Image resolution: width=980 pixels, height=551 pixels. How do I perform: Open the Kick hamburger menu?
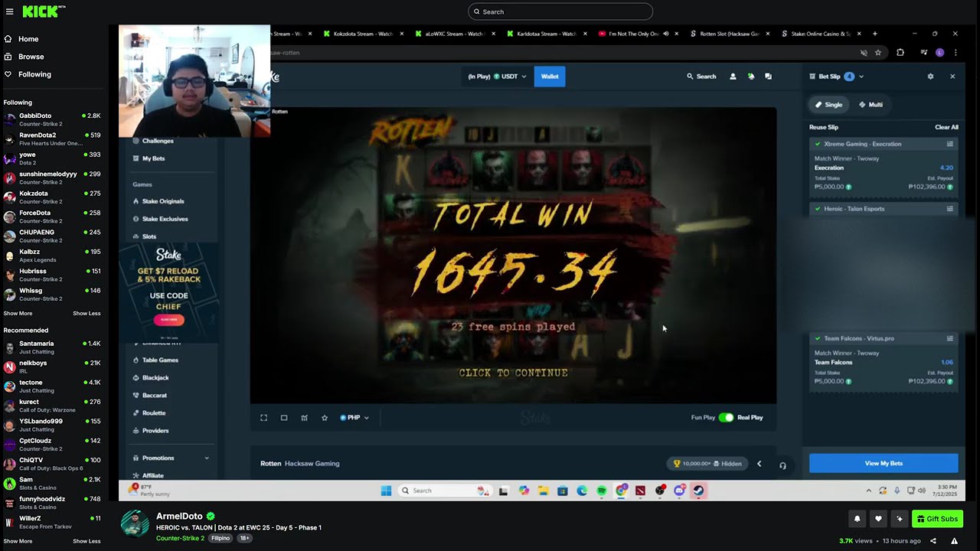click(x=9, y=11)
